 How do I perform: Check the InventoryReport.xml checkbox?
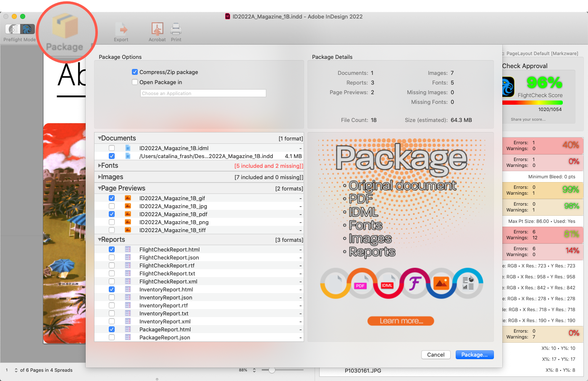(112, 321)
